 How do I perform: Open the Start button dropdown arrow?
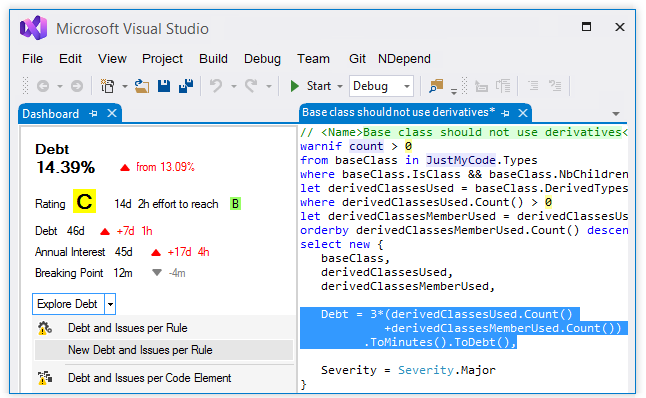[340, 86]
